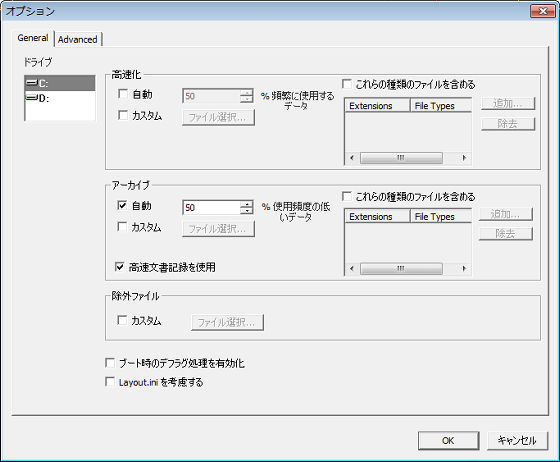Image resolution: width=560 pixels, height=462 pixels.
Task: Toggle 高速文書記録を使用 checkbox
Action: click(x=120, y=267)
